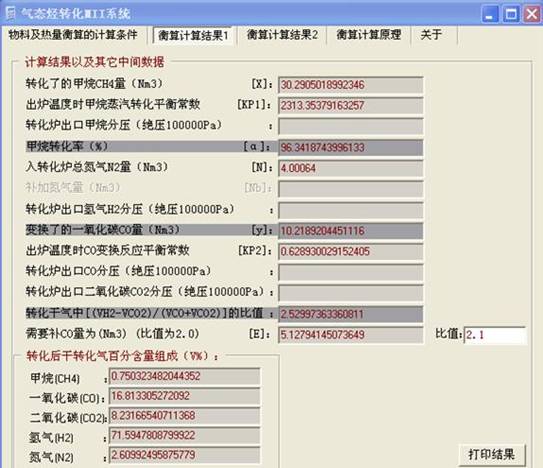Screen dimensions: 543x468
Task: Click the [N] total nitrogen value field
Action: pos(350,168)
